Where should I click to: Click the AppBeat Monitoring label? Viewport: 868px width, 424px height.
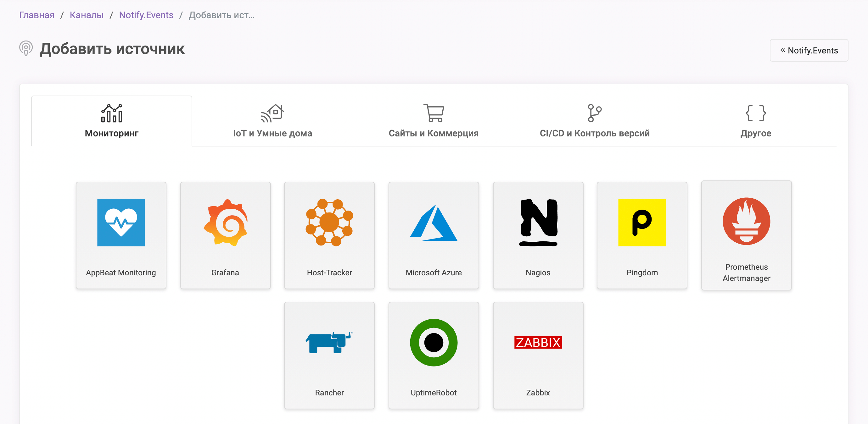[121, 273]
